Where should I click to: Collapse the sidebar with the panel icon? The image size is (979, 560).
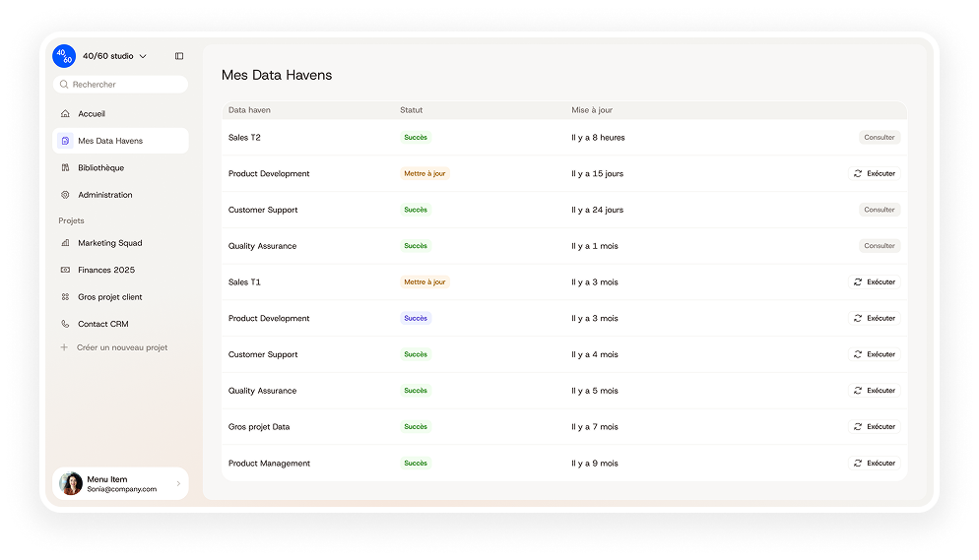pos(179,56)
